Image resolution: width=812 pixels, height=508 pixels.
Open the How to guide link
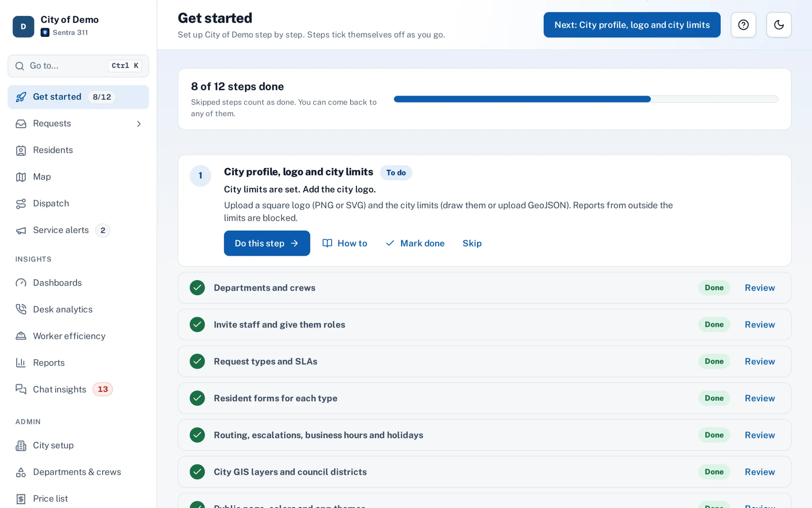(x=345, y=243)
